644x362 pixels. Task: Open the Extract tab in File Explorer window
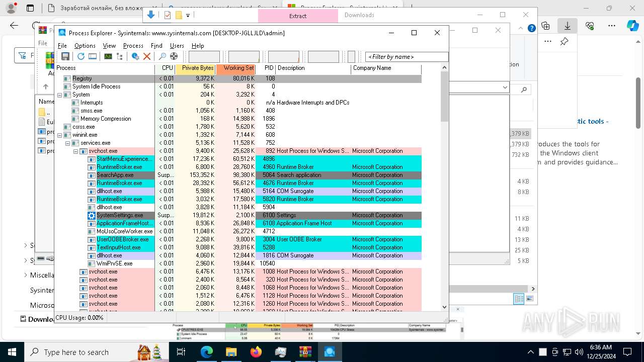tap(298, 16)
